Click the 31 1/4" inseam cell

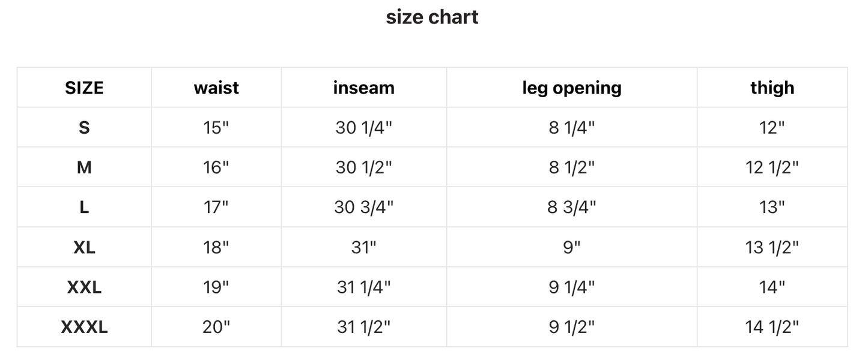tap(364, 287)
